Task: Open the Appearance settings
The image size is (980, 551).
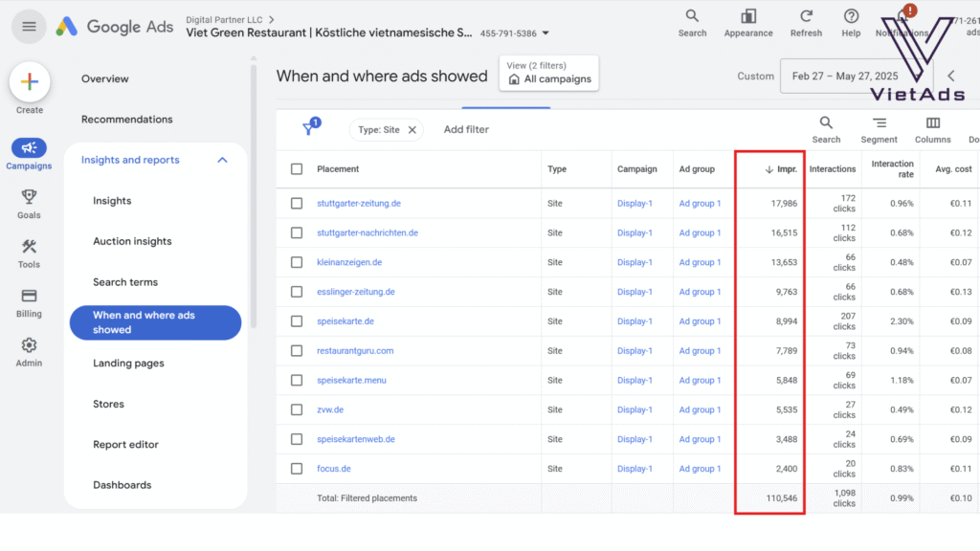Action: pos(748,24)
